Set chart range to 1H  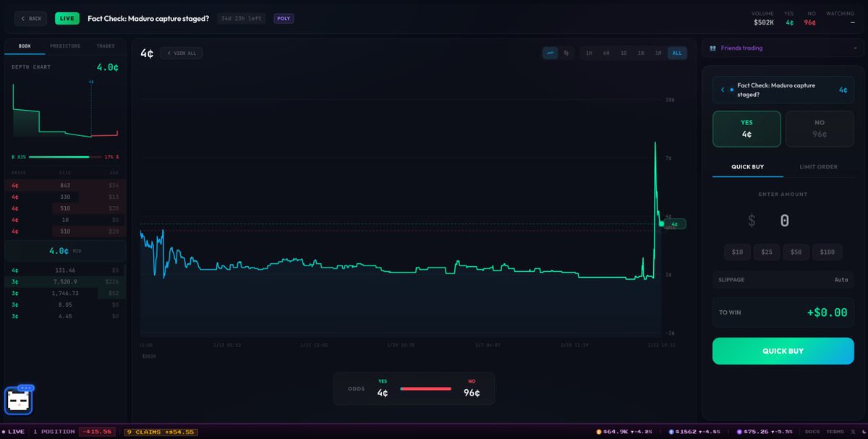(x=589, y=53)
